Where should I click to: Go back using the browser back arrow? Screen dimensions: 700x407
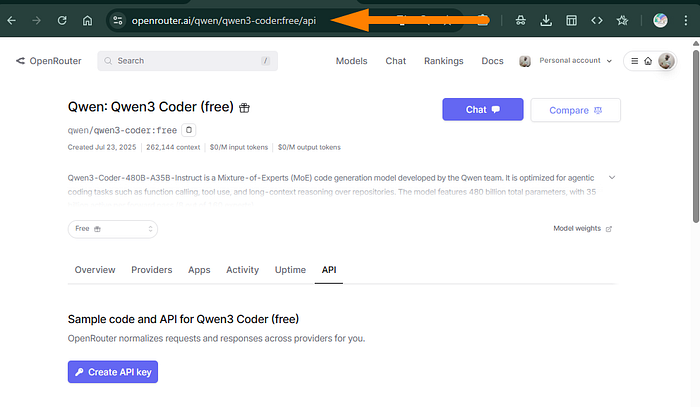(x=12, y=21)
